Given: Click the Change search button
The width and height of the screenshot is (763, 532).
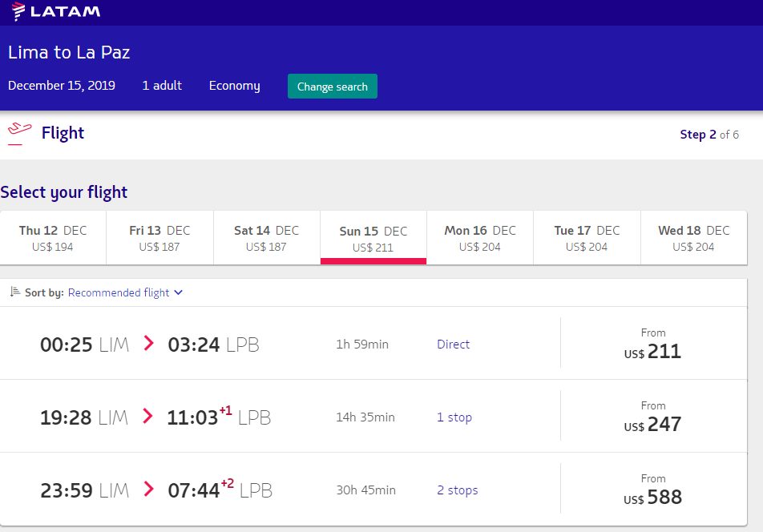Looking at the screenshot, I should click(x=333, y=87).
